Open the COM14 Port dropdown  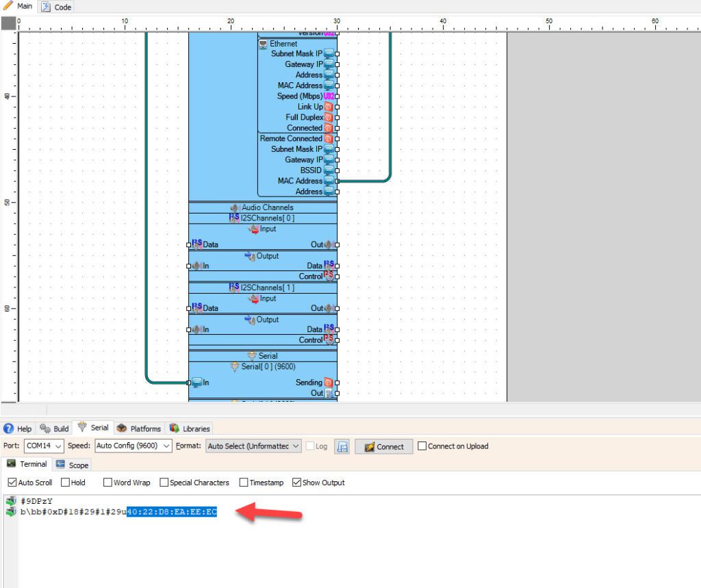click(44, 446)
